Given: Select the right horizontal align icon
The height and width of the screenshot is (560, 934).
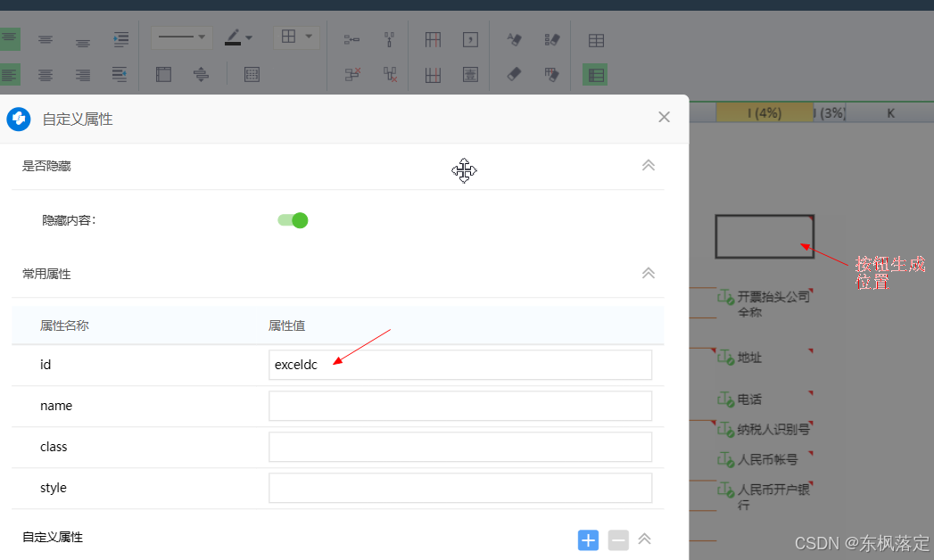Looking at the screenshot, I should (x=83, y=75).
